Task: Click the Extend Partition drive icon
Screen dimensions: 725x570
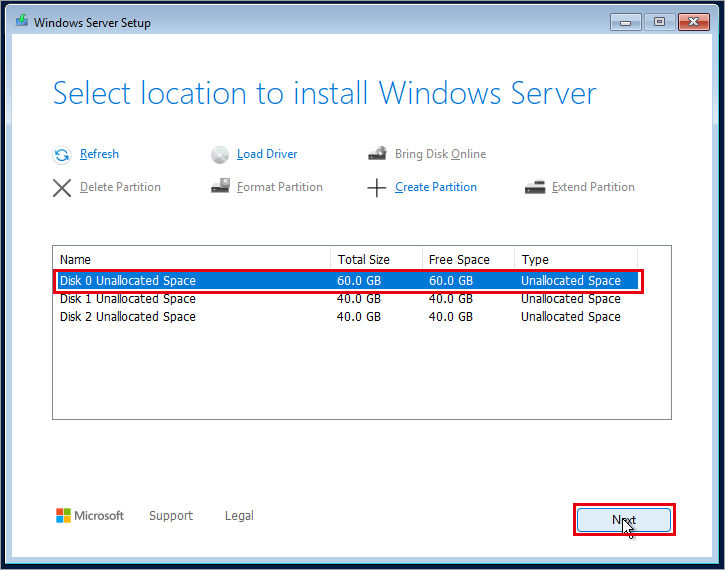Action: point(535,187)
